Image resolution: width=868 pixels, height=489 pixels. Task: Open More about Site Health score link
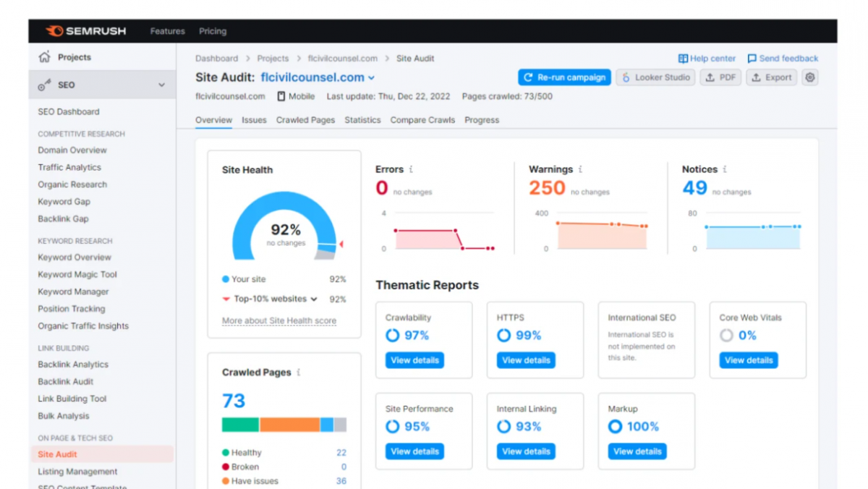279,320
